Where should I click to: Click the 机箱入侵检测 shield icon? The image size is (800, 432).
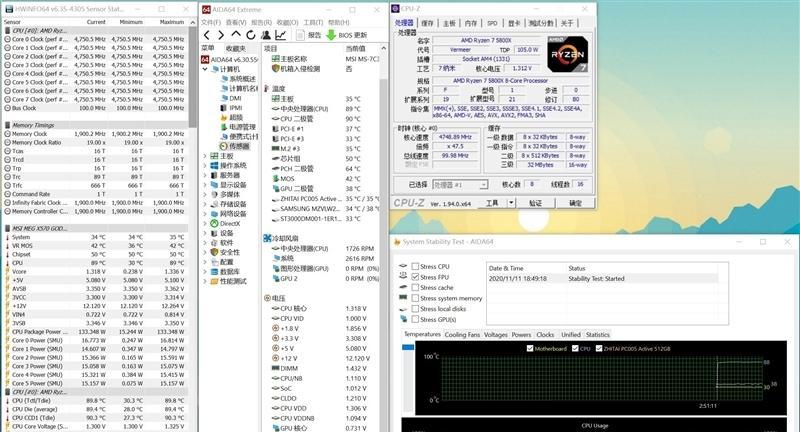(276, 68)
